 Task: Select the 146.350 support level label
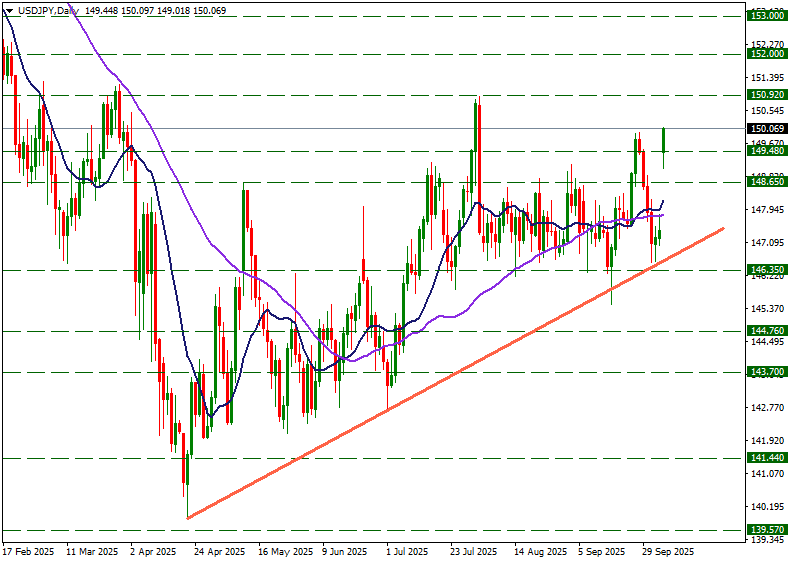[x=766, y=270]
